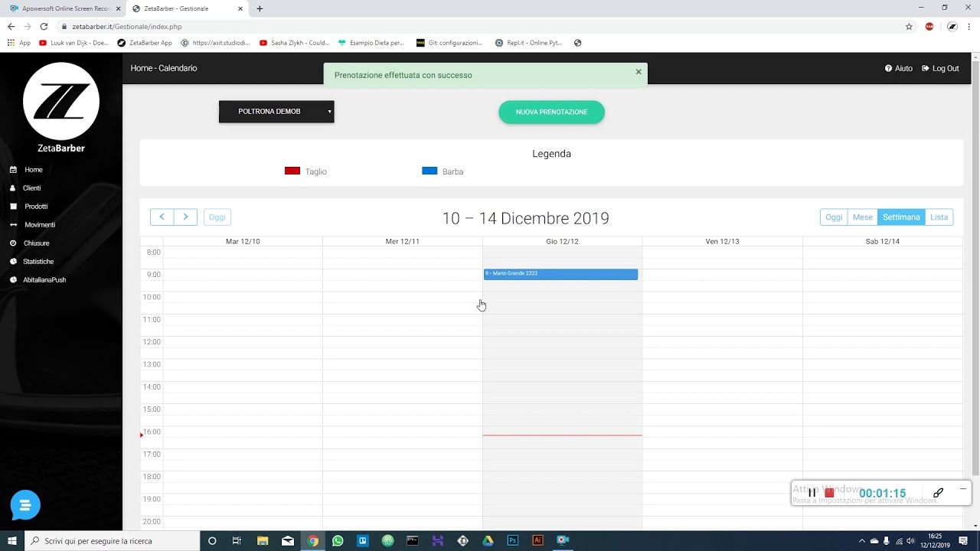The width and height of the screenshot is (980, 551).
Task: Open the chat bubble widget
Action: click(25, 505)
